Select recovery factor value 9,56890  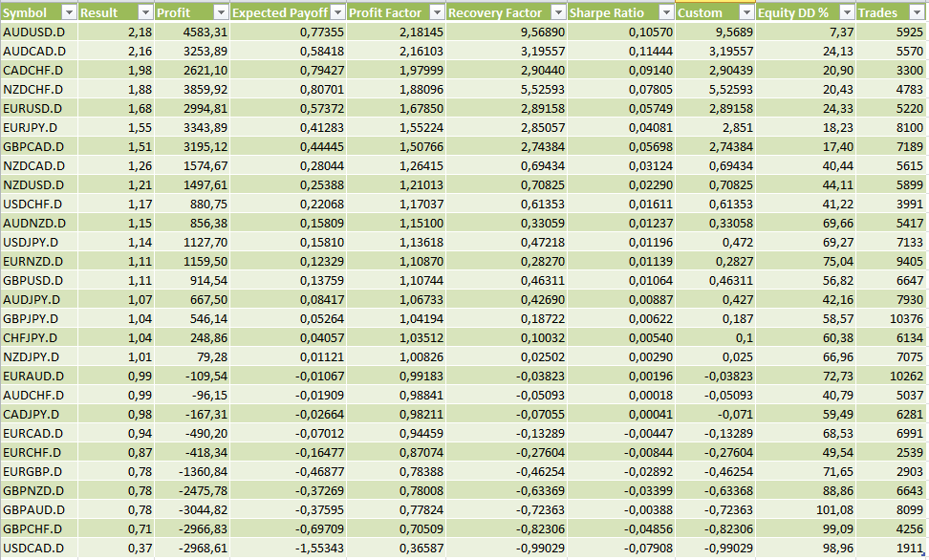[507, 32]
